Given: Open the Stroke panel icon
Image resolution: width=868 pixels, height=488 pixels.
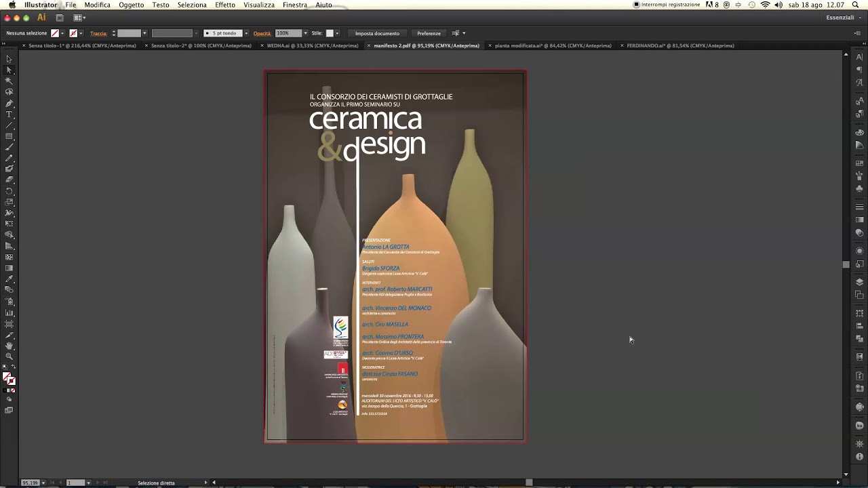Looking at the screenshot, I should tap(859, 207).
